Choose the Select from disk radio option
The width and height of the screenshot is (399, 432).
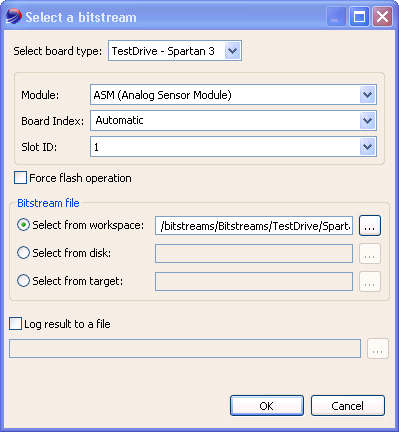(x=23, y=253)
